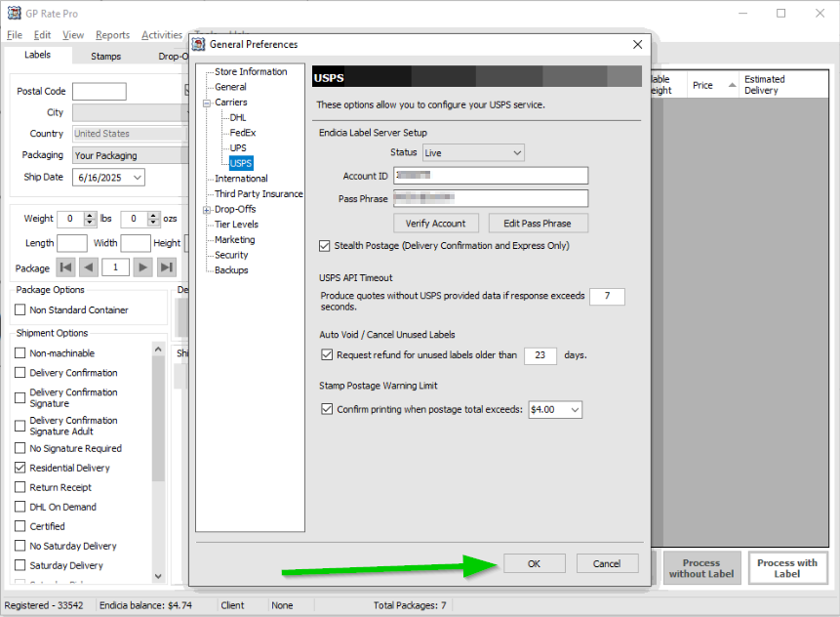
Task: Click Process with Label button
Action: 787,567
